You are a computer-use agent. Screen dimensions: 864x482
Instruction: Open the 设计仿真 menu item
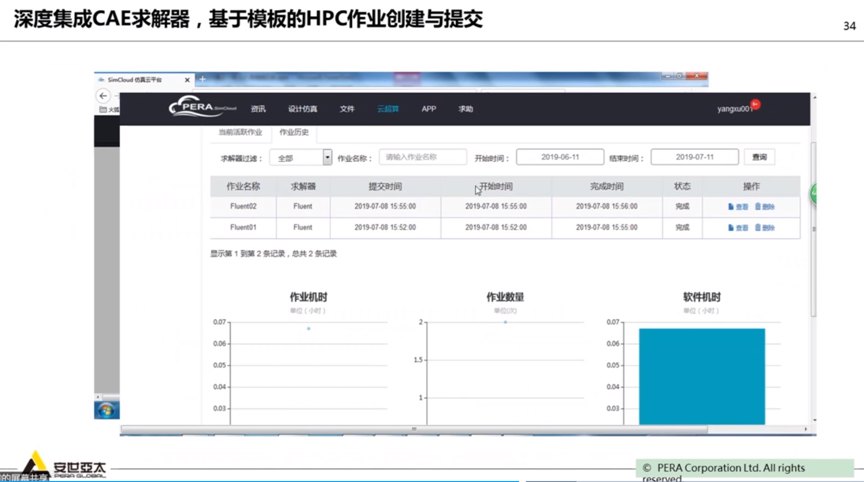[x=302, y=109]
